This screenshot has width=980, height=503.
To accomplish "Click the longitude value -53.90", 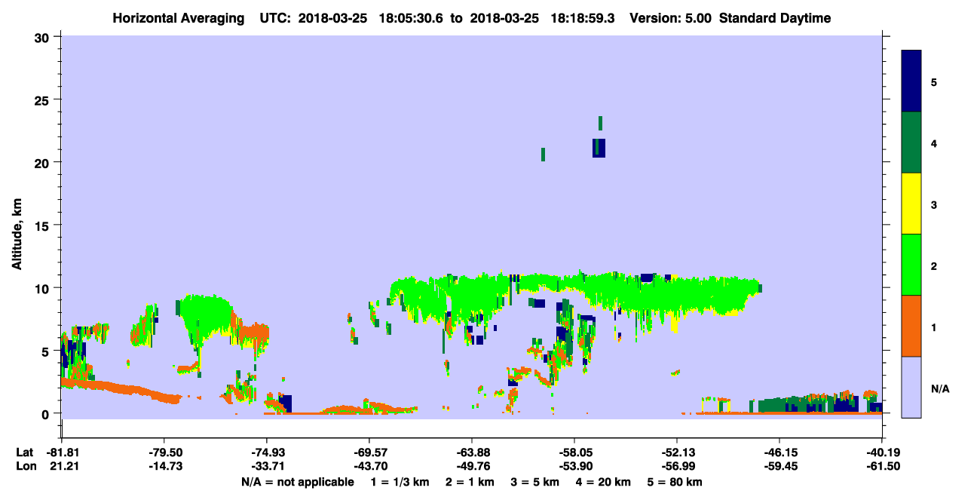I will pos(574,465).
